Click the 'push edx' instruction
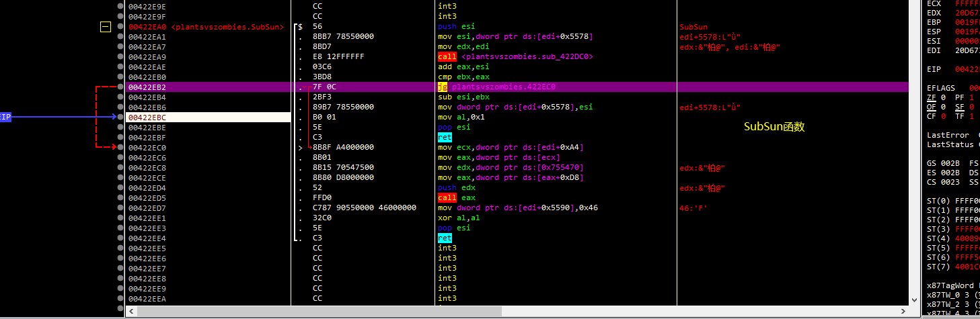Viewport: 980px width, 319px height. tap(457, 188)
